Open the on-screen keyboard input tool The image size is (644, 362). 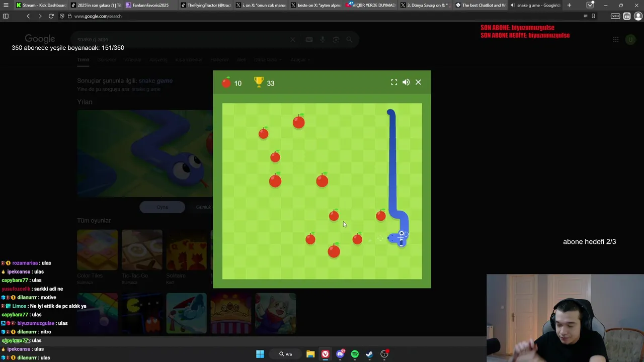[x=309, y=40]
